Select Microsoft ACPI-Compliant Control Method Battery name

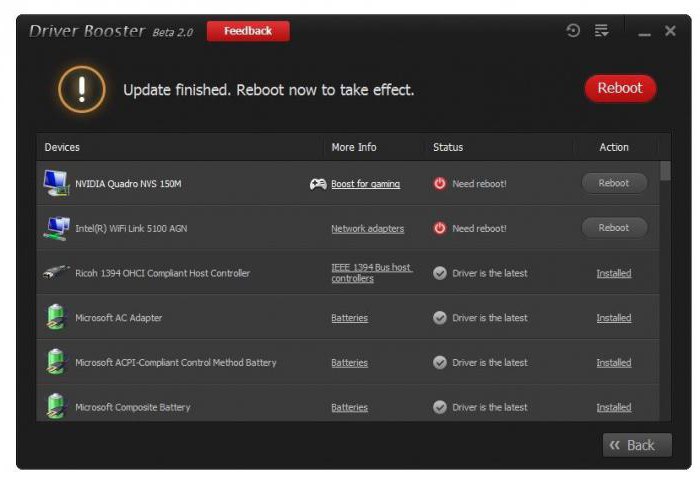point(176,362)
